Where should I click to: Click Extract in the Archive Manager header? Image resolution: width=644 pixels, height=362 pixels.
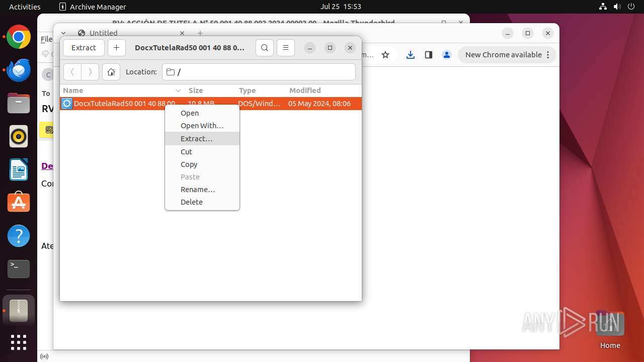[84, 48]
